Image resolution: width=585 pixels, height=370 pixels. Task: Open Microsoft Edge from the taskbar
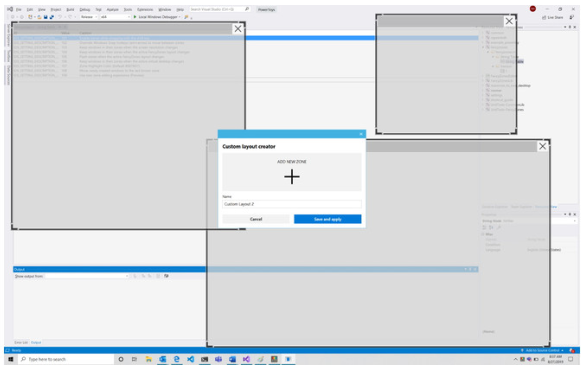pos(176,359)
